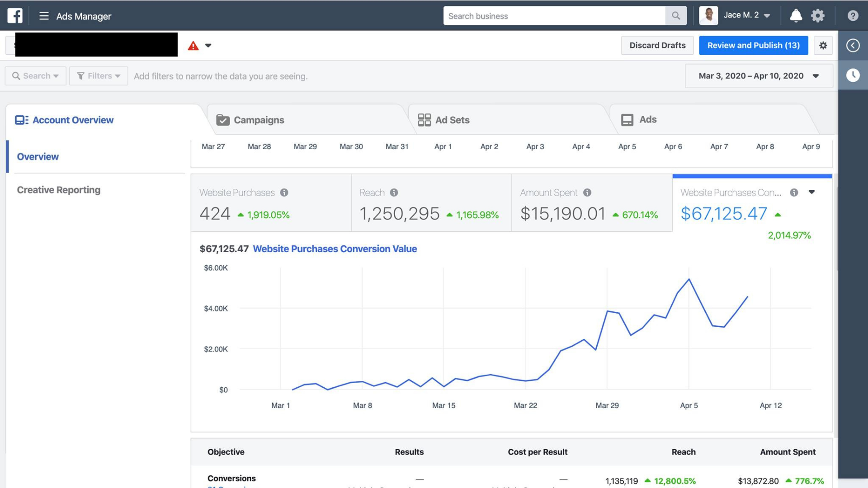
Task: Collapse side panel with the arrow circle icon
Action: click(x=853, y=45)
